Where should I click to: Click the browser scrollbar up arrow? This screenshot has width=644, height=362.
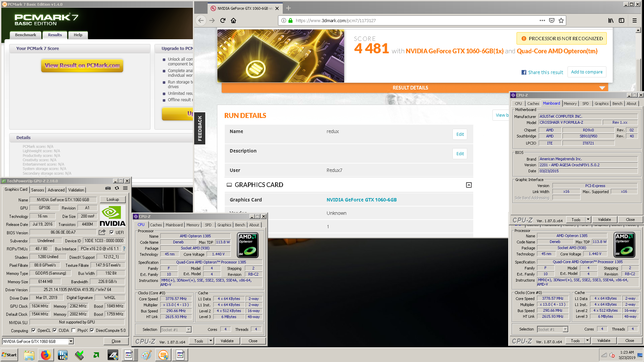pos(638,31)
